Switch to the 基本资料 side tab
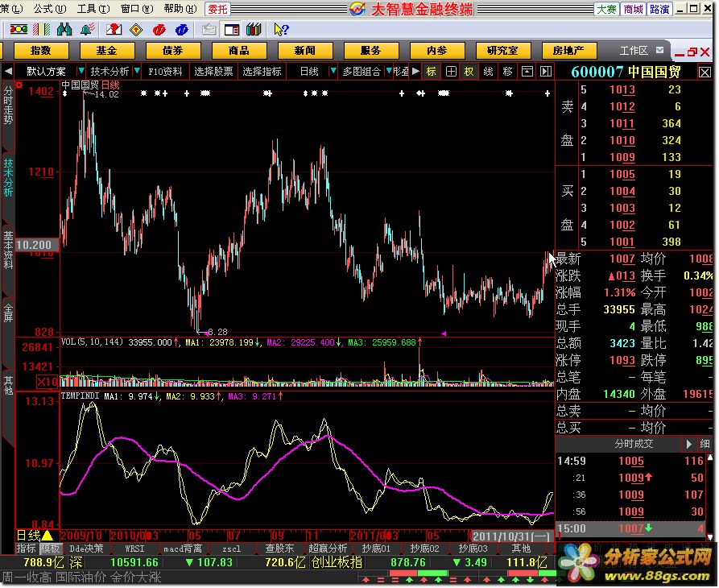 tap(8, 250)
